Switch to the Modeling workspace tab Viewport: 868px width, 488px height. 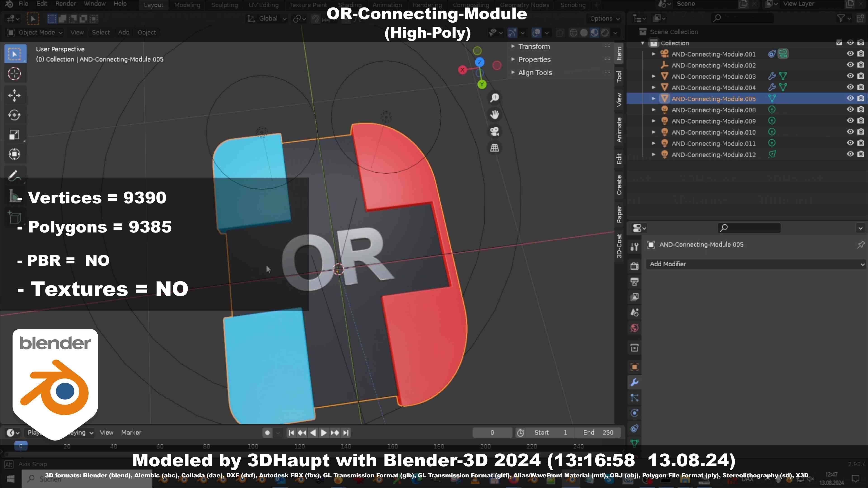coord(187,5)
